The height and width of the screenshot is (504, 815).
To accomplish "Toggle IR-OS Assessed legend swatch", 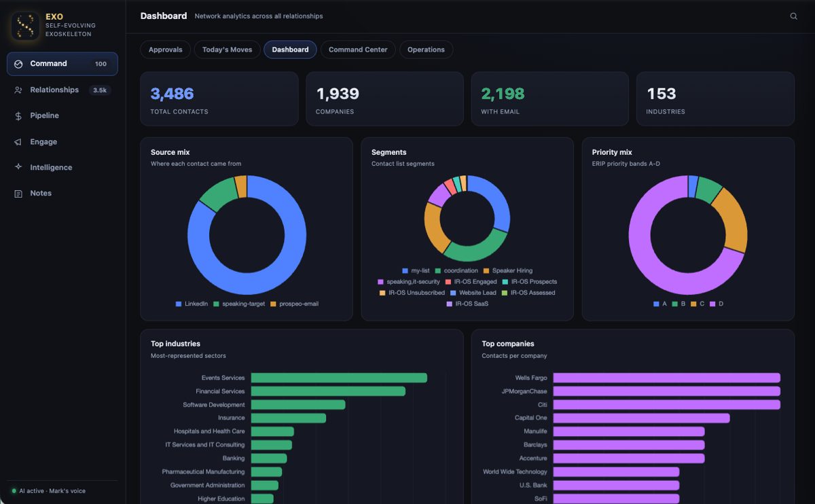I will click(x=504, y=293).
